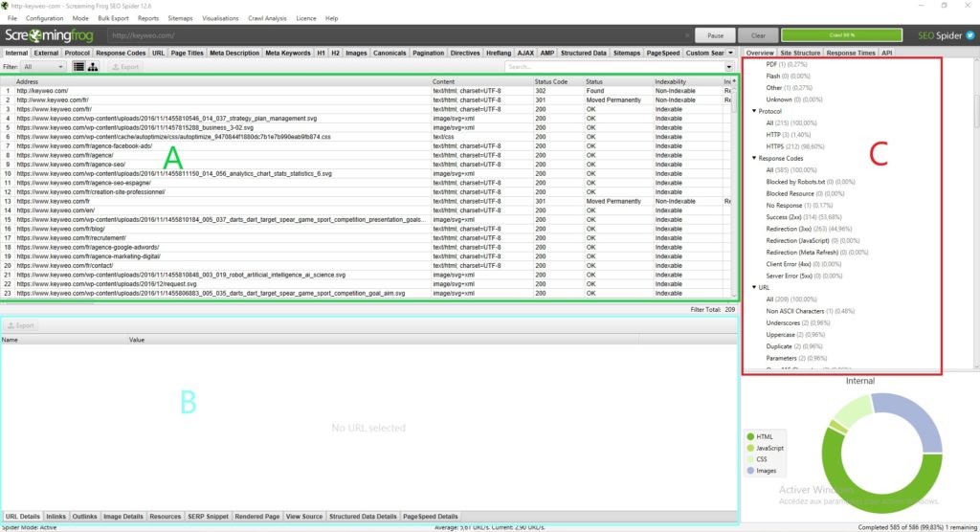Select HTTPS under Protocol
Image resolution: width=980 pixels, height=532 pixels.
tap(795, 146)
